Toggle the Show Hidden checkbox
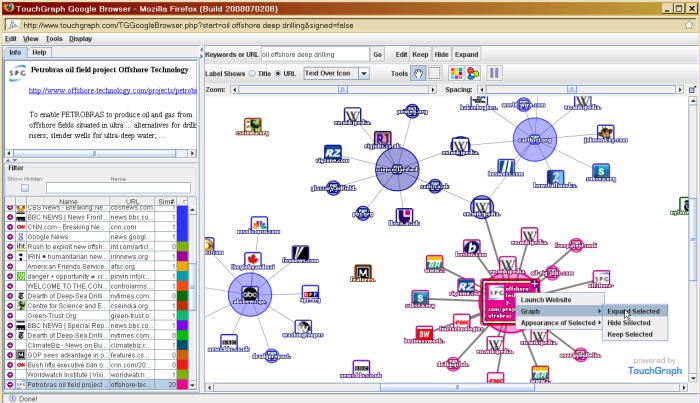The height and width of the screenshot is (403, 700). [x=25, y=188]
